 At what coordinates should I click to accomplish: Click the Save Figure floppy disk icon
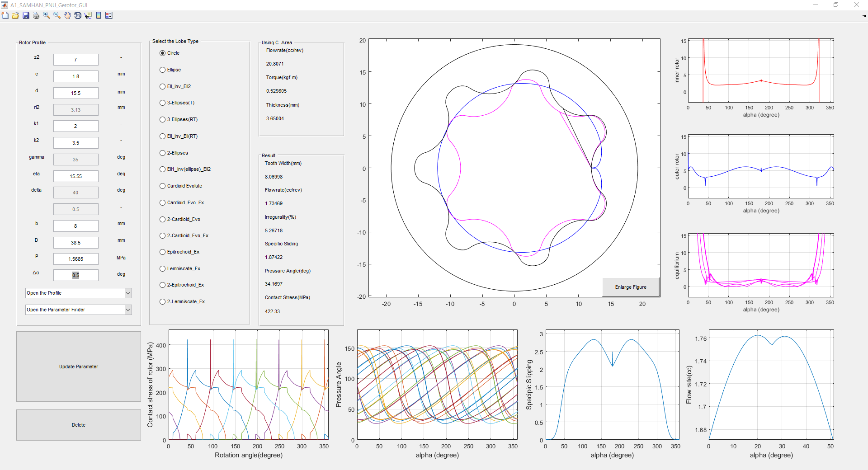pyautogui.click(x=26, y=15)
